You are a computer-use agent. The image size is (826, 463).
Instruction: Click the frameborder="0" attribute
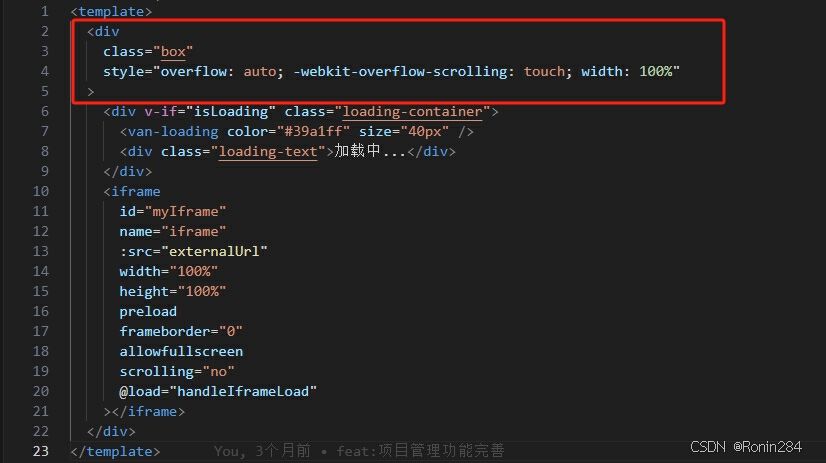pos(181,332)
